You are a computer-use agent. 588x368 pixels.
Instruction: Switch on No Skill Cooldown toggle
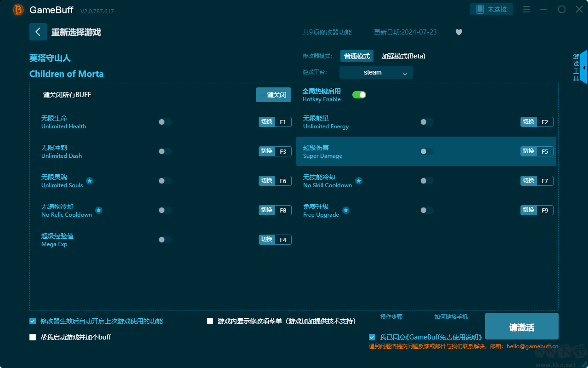pos(427,181)
